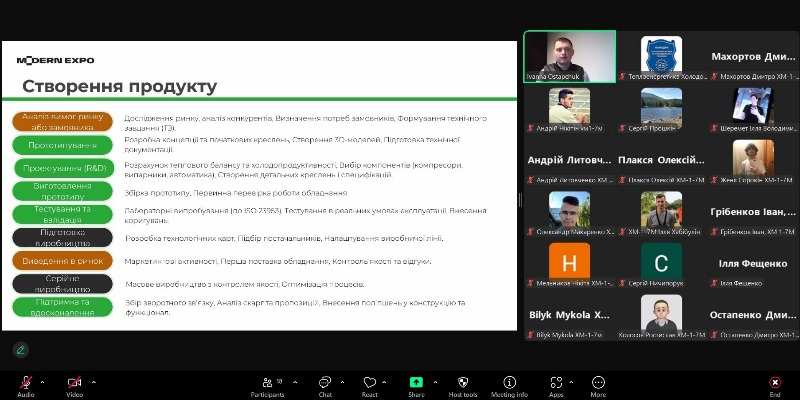Start camera with the Video button
The image size is (800, 400).
click(x=74, y=386)
